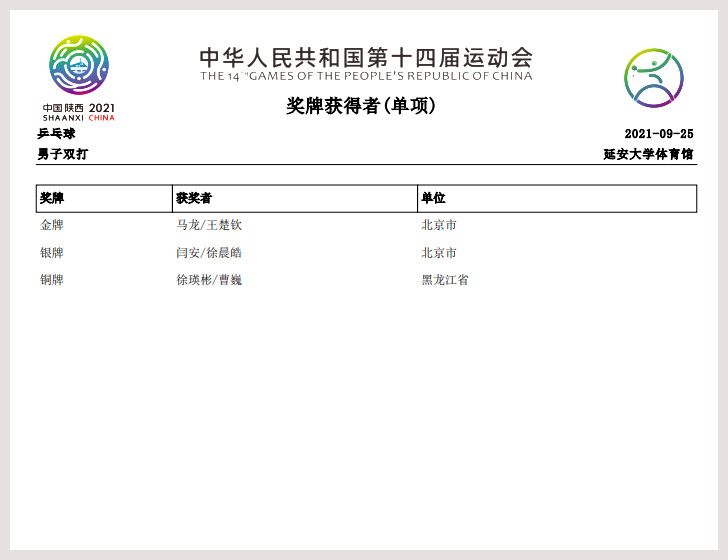Click silver medalists 闫安/徐晨皓
Screen dimensions: 728x560
pos(209,253)
